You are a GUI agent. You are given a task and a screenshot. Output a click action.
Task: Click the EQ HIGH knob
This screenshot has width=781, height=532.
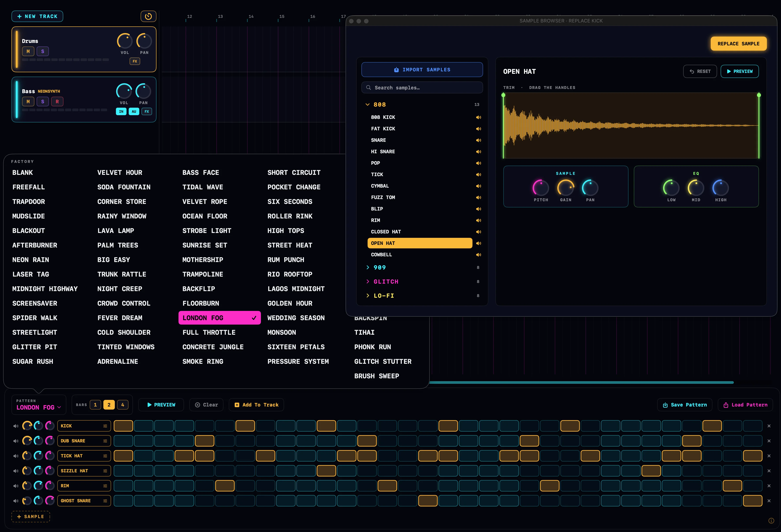pos(721,188)
